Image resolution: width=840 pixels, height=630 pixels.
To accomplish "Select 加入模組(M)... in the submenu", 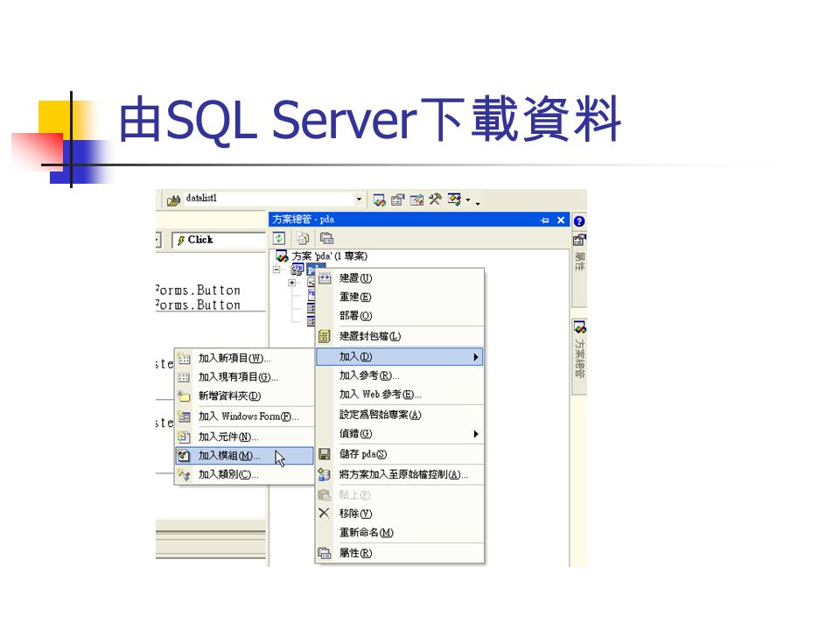I will click(x=244, y=456).
